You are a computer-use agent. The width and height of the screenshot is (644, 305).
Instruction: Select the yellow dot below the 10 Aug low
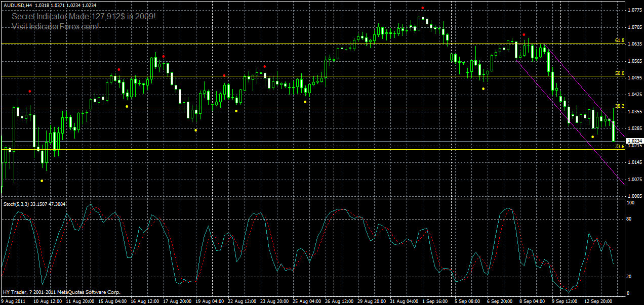pos(41,180)
